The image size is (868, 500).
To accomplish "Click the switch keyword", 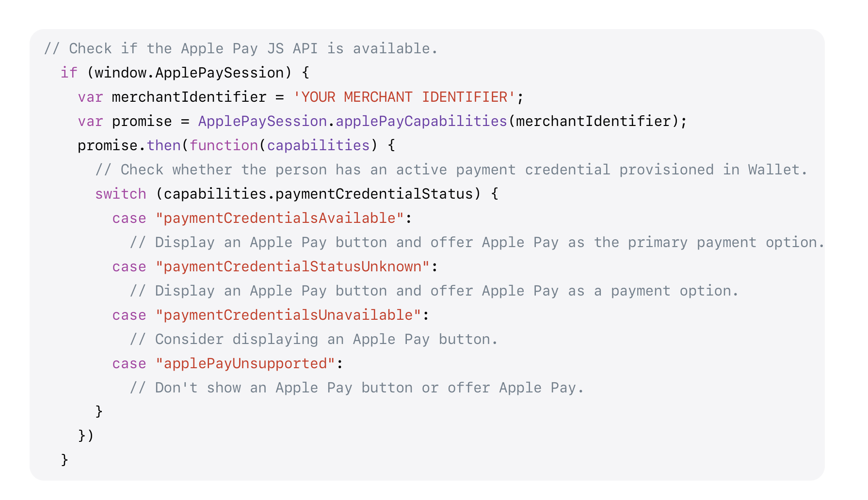I will tap(121, 194).
